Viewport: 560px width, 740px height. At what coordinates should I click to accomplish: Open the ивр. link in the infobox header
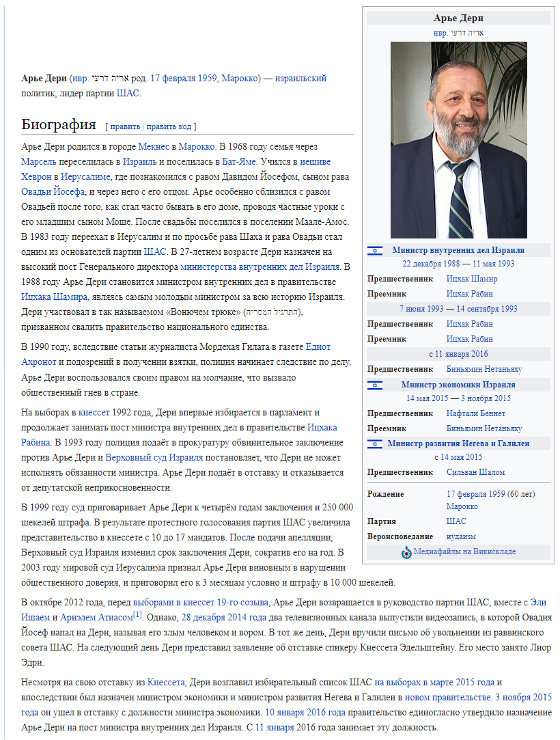pos(440,33)
